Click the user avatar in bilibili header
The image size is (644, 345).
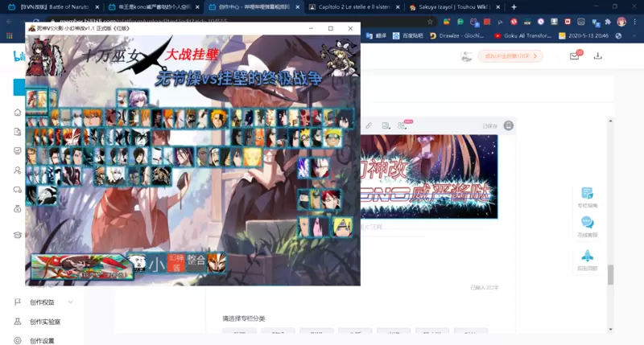(466, 56)
